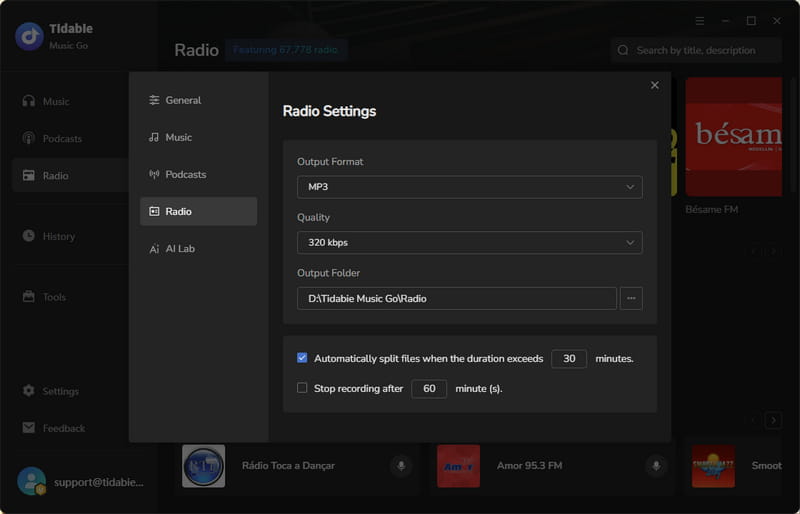Click the headphones Music icon in sidebar

[29, 101]
